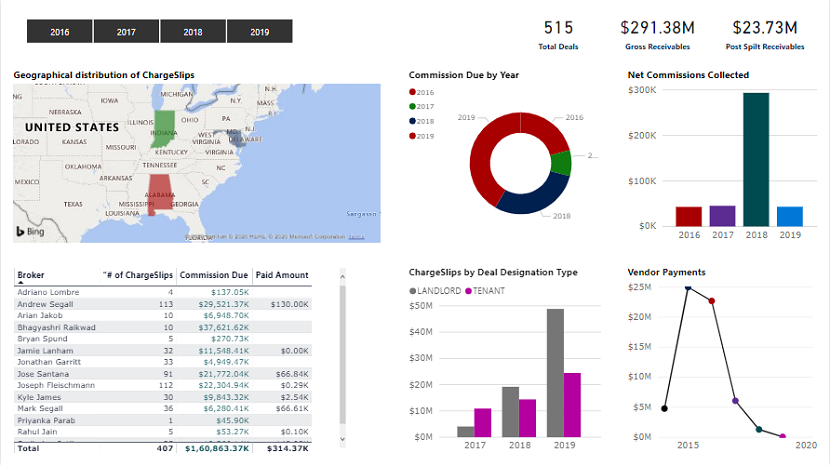Toggle the 2016 legend item in Commission Due
The height and width of the screenshot is (466, 830).
tap(424, 92)
